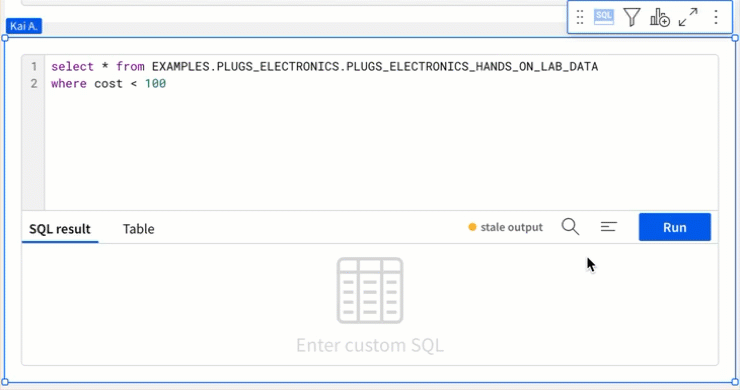The image size is (740, 390).
Task: Open the three-dot more options menu
Action: tap(716, 17)
